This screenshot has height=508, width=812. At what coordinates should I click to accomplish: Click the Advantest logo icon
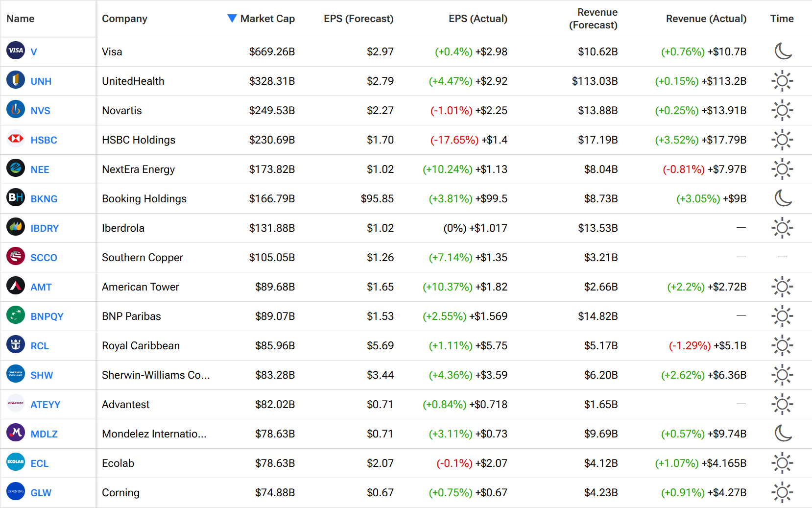[16, 403]
